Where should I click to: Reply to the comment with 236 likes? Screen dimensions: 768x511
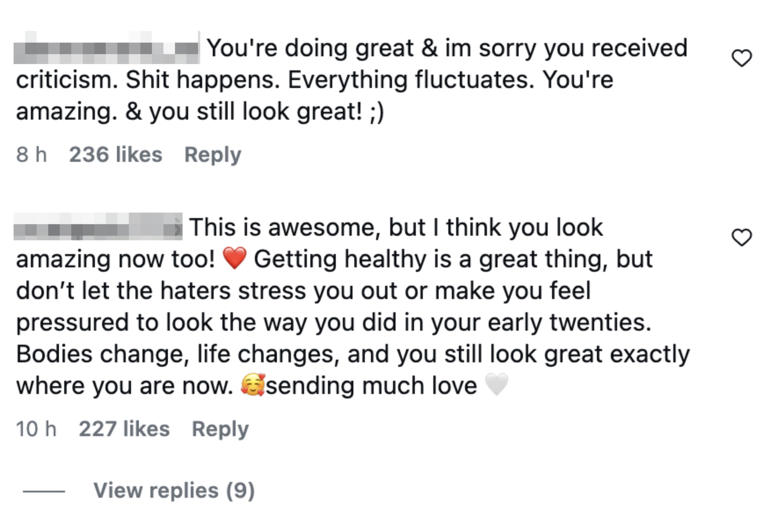[x=213, y=155]
